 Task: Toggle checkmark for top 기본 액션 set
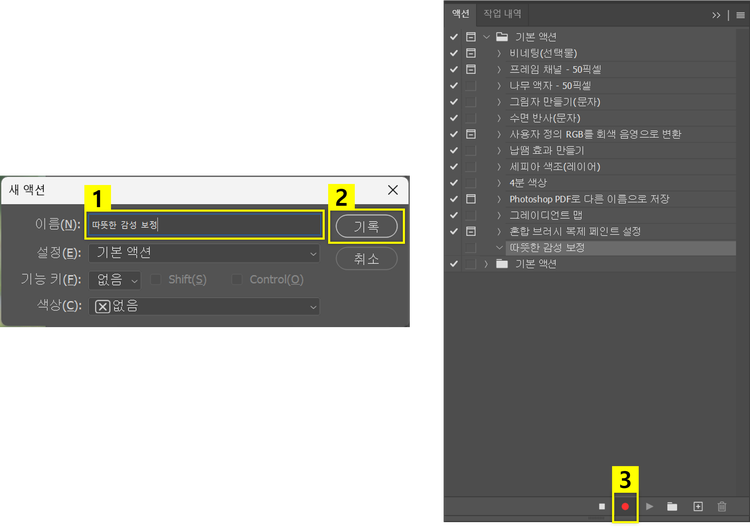coord(454,37)
